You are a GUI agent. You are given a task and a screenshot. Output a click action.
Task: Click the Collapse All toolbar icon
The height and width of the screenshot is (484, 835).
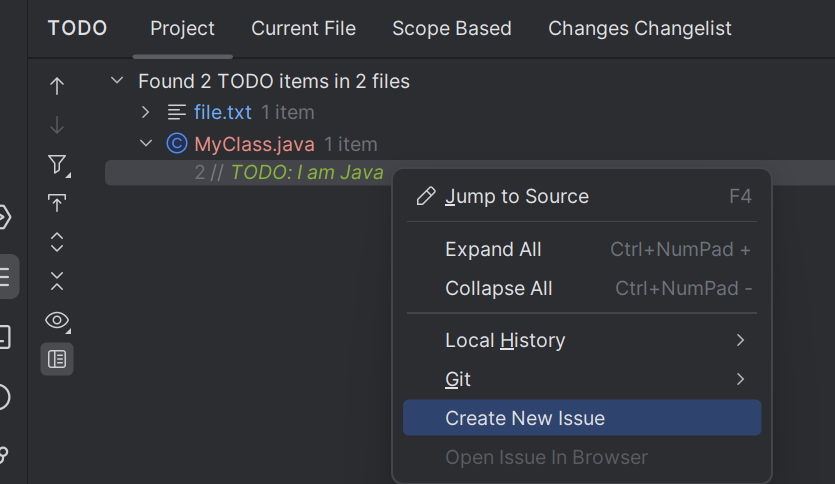[57, 281]
